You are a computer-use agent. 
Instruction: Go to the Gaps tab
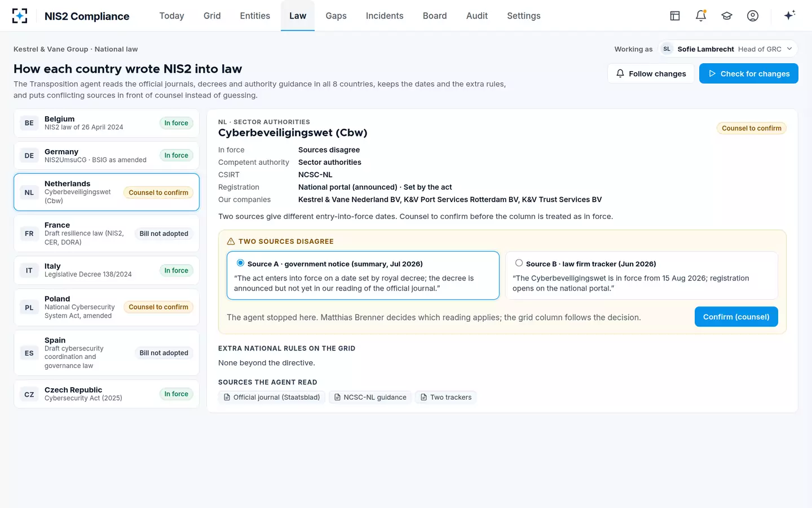pos(336,16)
